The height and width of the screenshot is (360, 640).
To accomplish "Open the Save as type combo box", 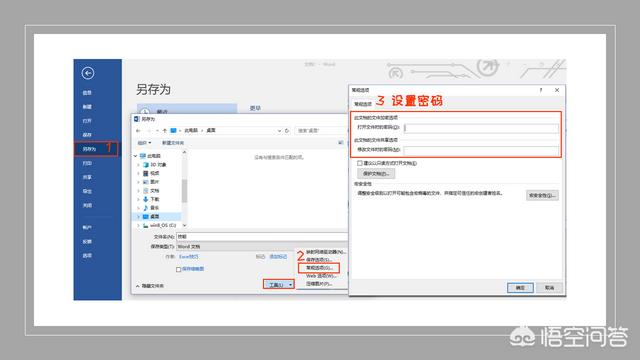I will 261,247.
